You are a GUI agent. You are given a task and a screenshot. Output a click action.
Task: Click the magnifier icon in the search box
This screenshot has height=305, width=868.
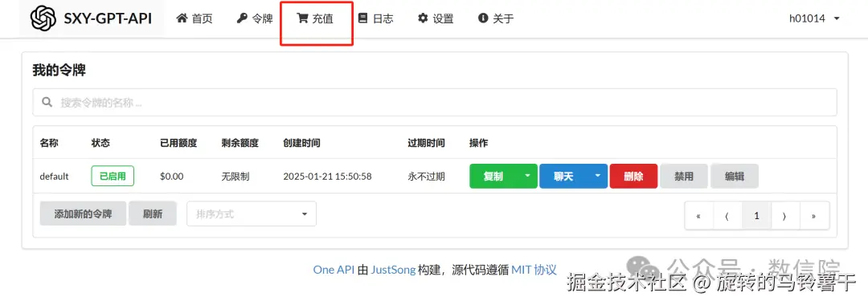(x=47, y=102)
